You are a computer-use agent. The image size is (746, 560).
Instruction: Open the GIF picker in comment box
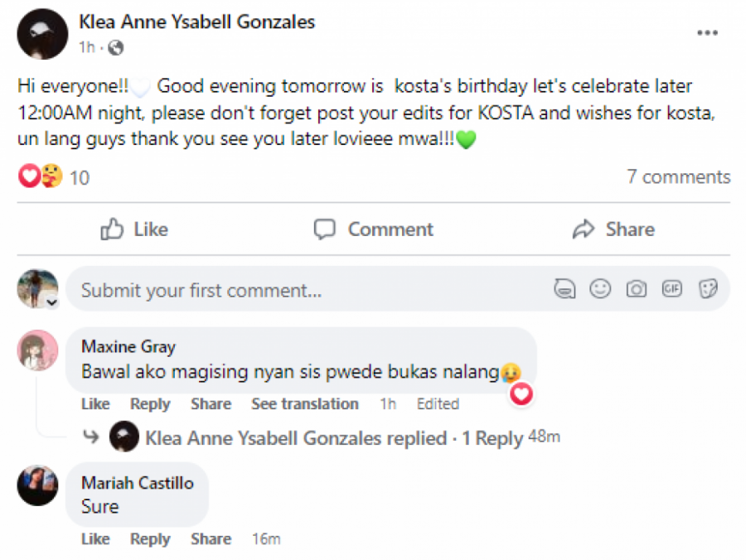pos(671,288)
